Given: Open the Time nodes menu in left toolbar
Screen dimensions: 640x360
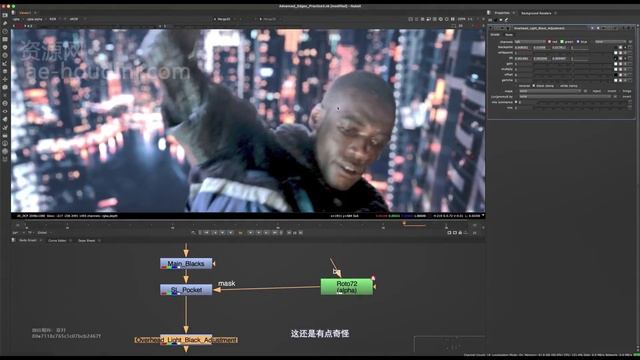Looking at the screenshot, I should [5, 31].
